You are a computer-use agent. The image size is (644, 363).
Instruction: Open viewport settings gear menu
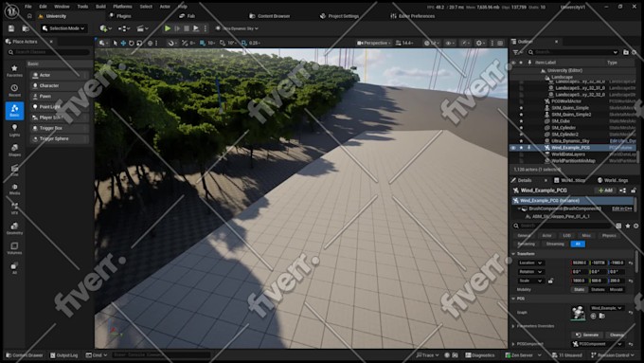[479, 43]
